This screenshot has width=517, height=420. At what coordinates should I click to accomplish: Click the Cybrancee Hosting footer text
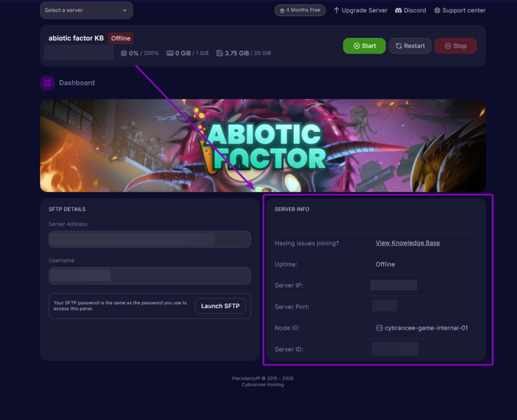(263, 385)
